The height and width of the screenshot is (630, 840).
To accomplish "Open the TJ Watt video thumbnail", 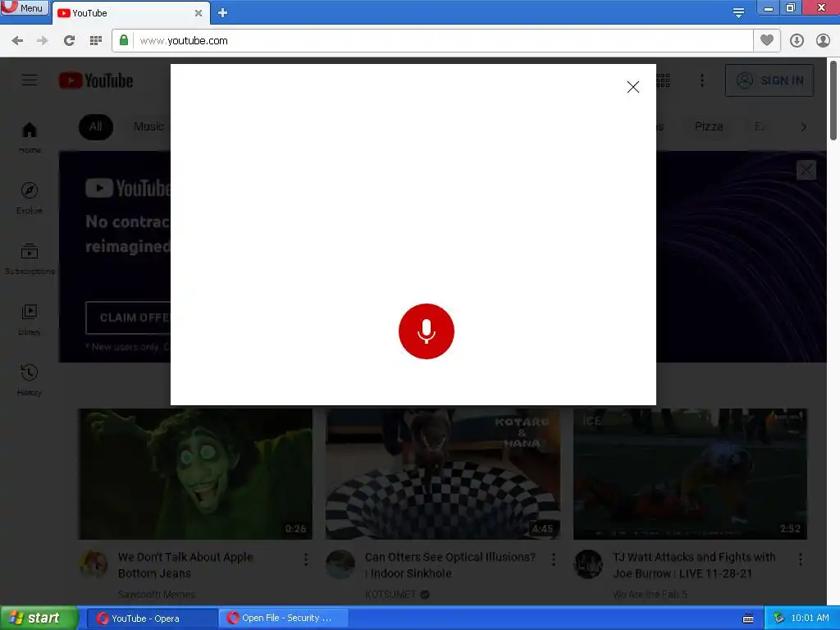I will [x=690, y=473].
